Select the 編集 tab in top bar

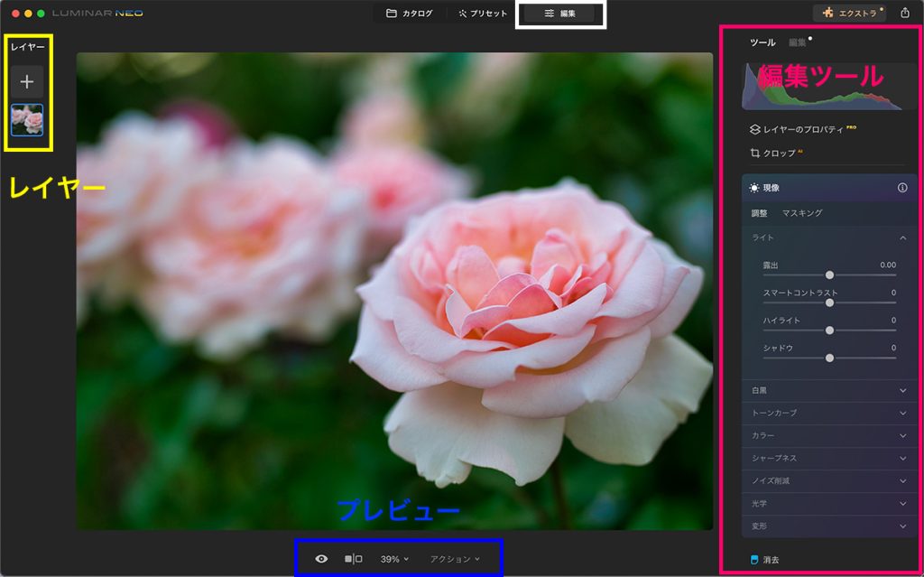(x=559, y=13)
